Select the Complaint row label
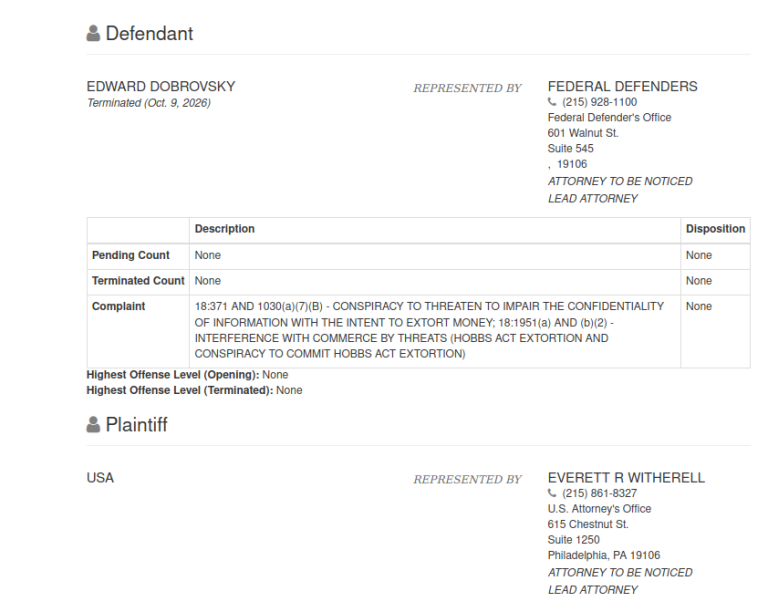 119,306
